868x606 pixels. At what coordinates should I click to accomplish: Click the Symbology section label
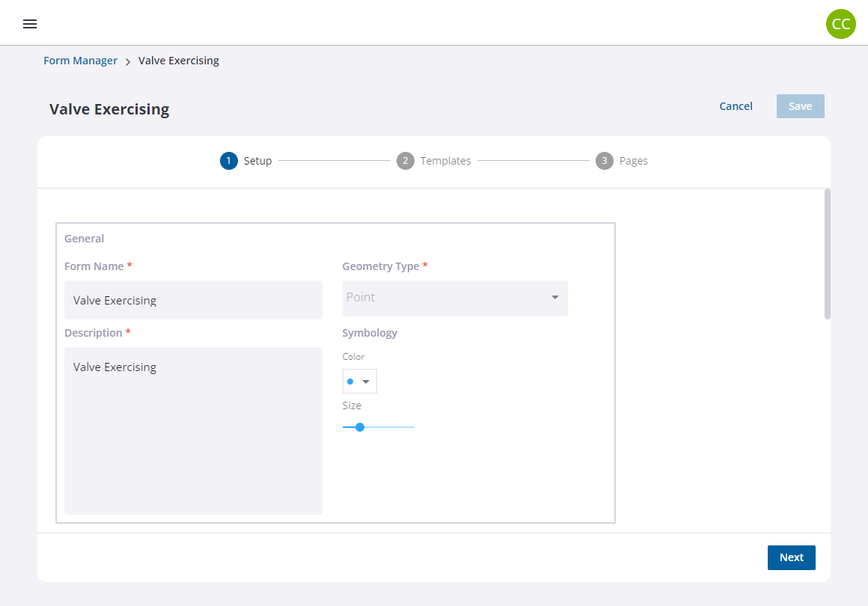(370, 333)
